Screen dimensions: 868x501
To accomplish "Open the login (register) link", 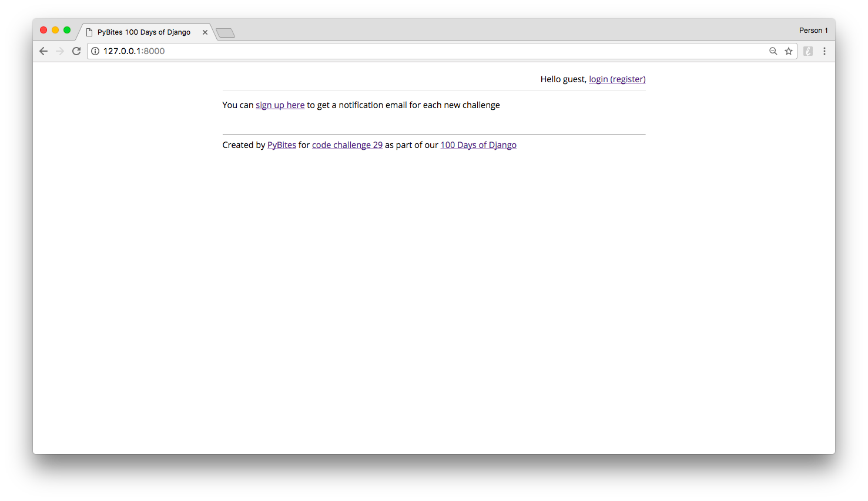I will point(616,79).
